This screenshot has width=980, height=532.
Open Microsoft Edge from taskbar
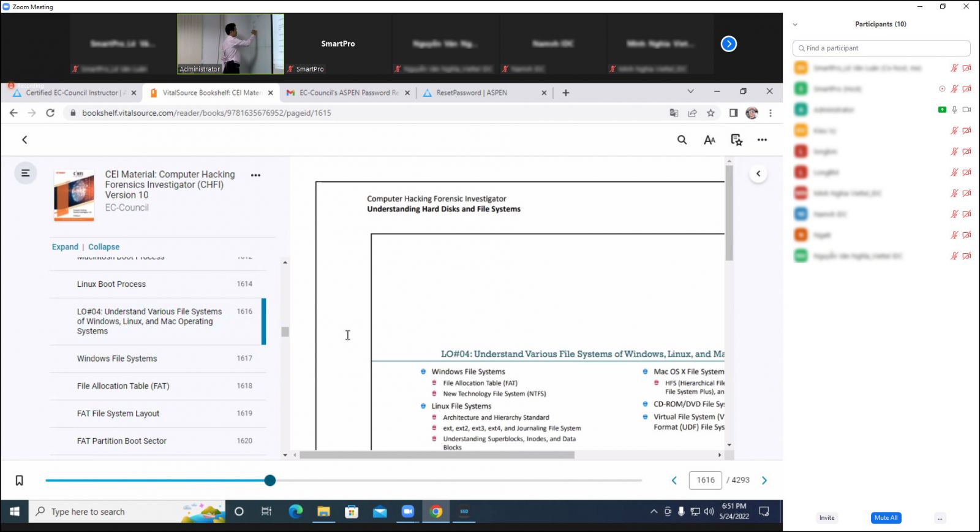point(295,512)
